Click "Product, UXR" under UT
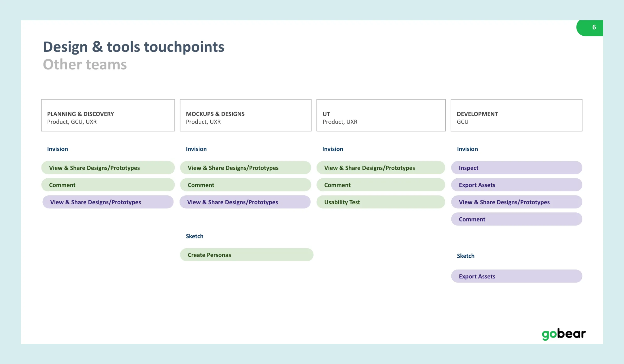 coord(340,122)
